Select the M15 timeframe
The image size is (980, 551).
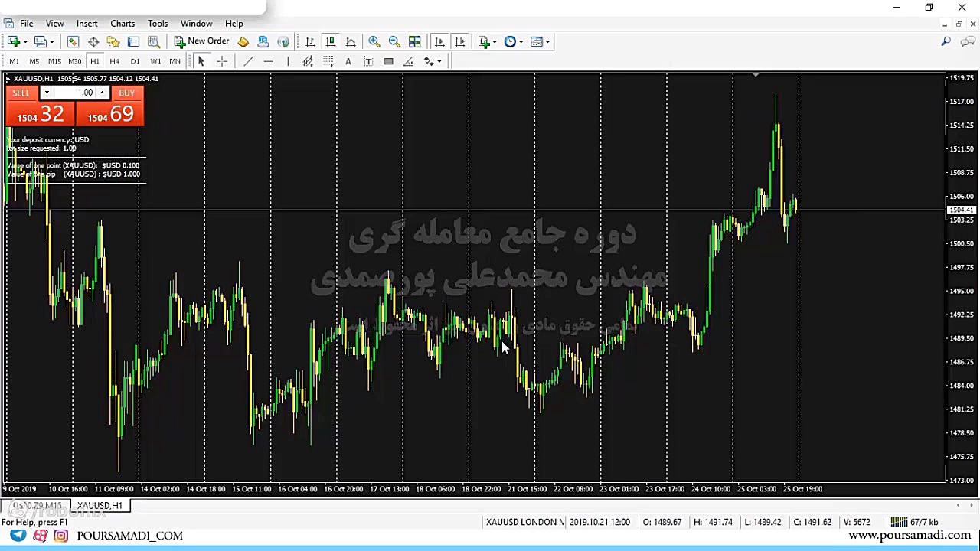(54, 61)
